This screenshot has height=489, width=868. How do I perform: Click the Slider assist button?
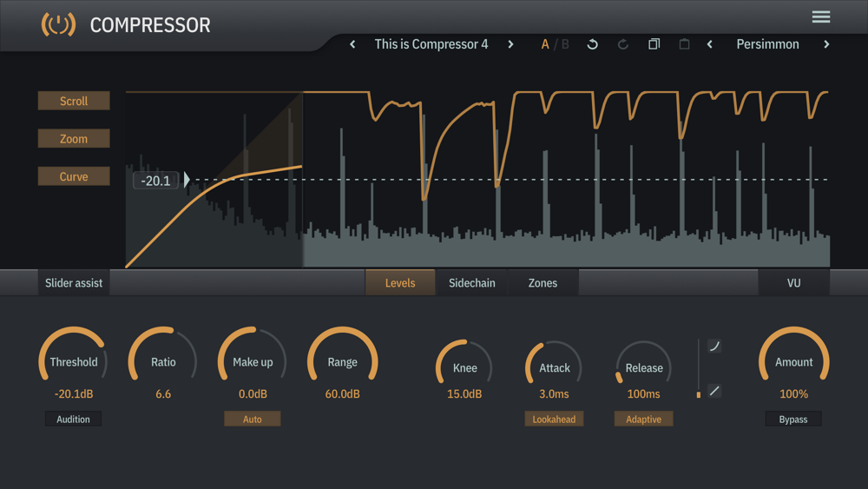point(74,283)
